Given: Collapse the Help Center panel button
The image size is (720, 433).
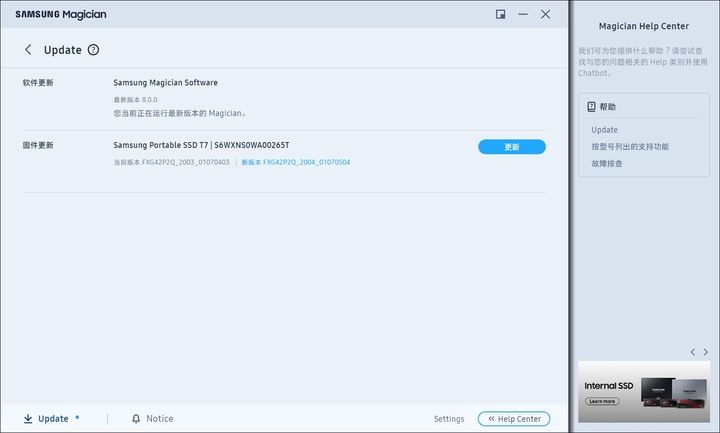Looking at the screenshot, I should click(514, 419).
